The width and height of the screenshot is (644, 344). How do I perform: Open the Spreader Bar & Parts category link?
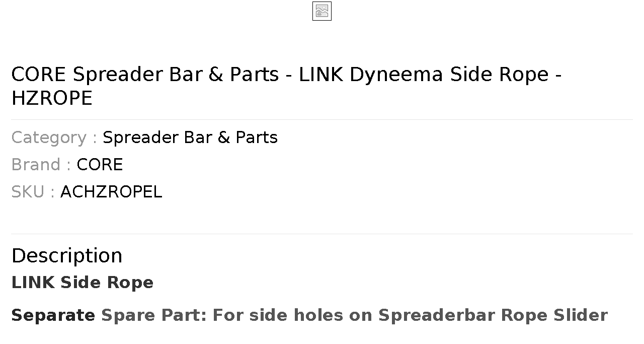tap(190, 137)
